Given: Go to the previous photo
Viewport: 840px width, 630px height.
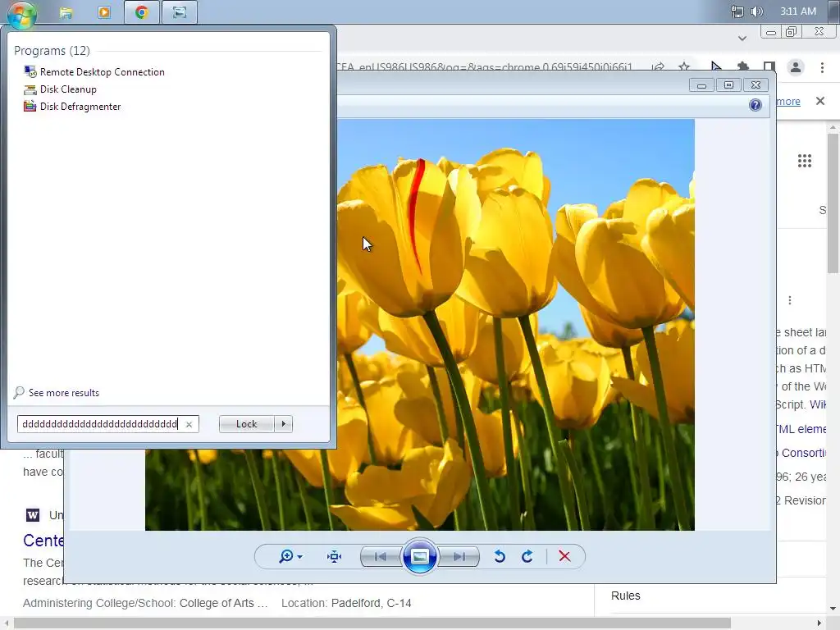Looking at the screenshot, I should click(x=381, y=557).
